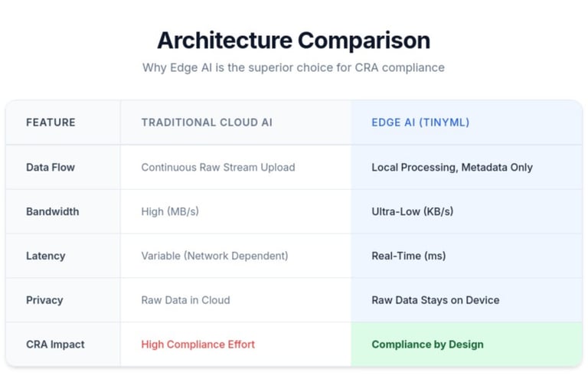Click the Real-Time (ms) cell

click(408, 256)
